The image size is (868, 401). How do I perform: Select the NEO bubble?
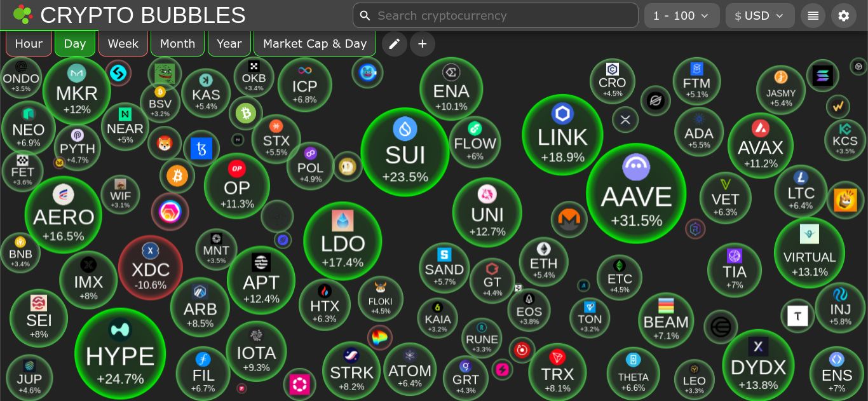[x=29, y=128]
